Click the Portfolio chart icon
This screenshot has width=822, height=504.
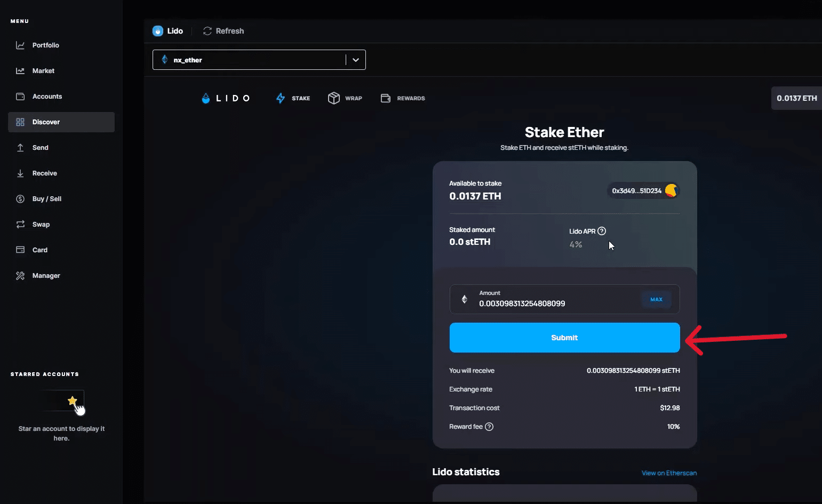pos(20,45)
